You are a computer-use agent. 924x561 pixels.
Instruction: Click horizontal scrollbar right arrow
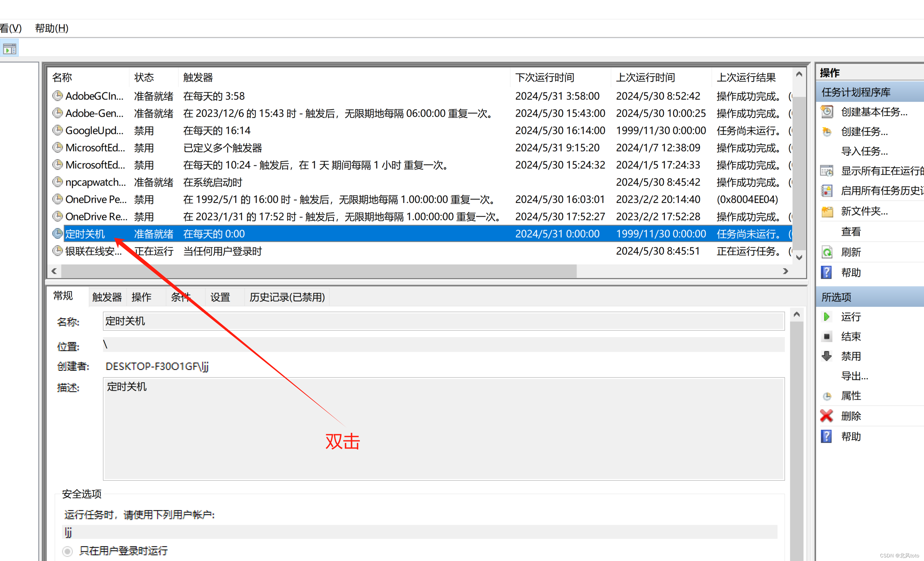click(x=786, y=271)
